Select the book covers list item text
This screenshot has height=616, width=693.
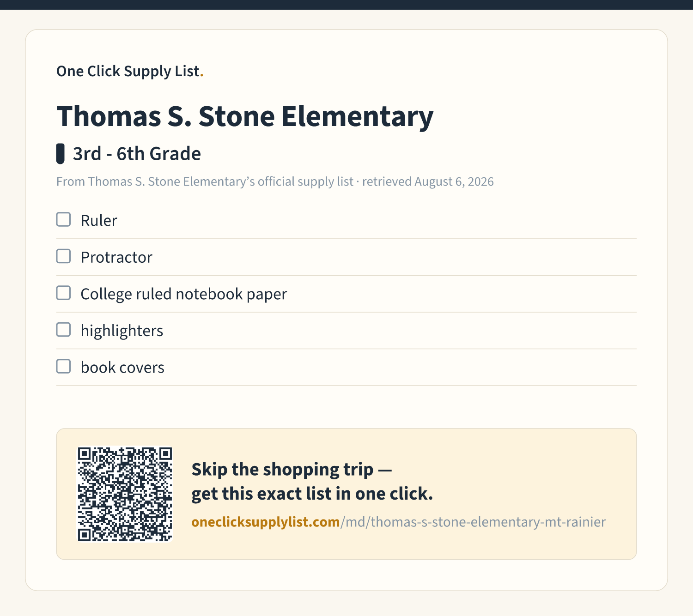click(122, 368)
